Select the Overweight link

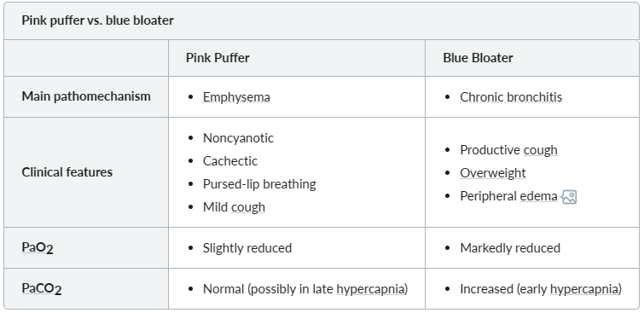pos(492,173)
